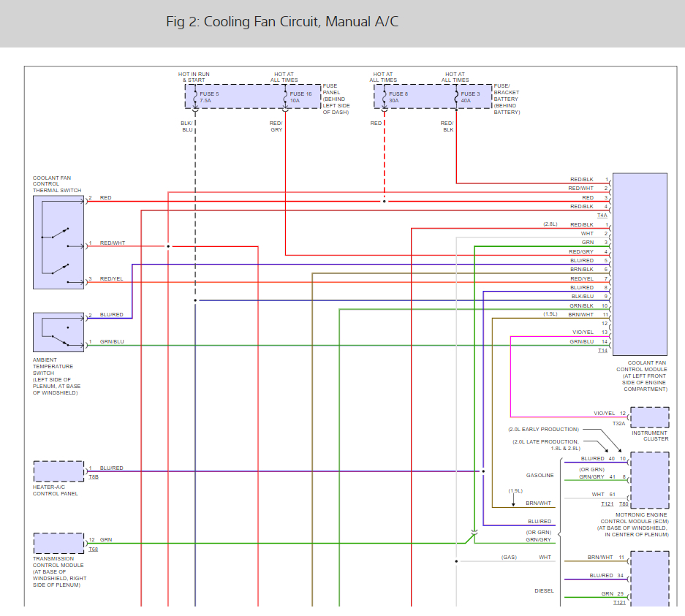Click BLU/RED 34 pin label at diesel module
Image resolution: width=685 pixels, height=616 pixels.
click(x=606, y=576)
